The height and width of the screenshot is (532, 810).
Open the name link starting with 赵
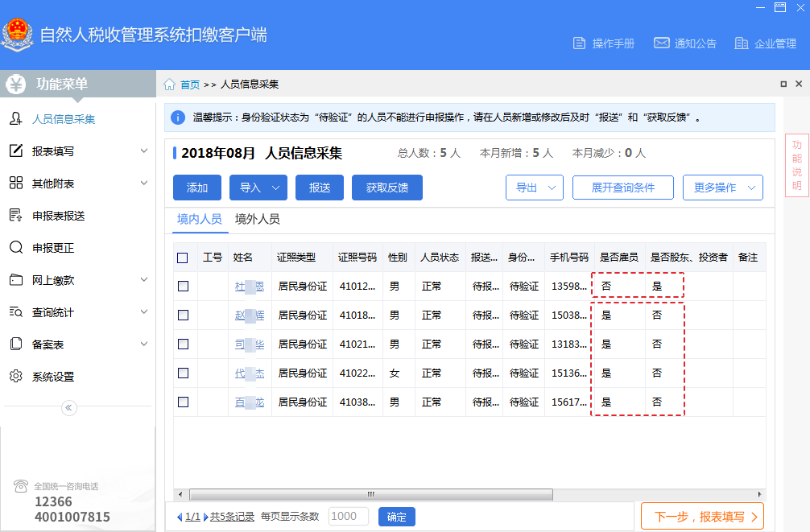pyautogui.click(x=250, y=315)
